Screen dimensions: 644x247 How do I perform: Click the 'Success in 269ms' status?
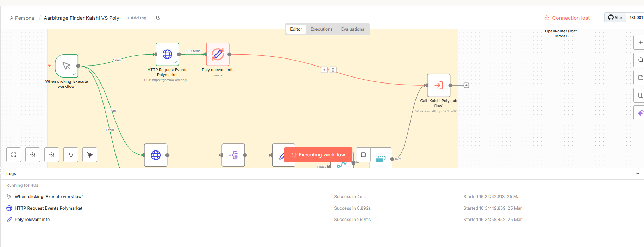(352, 220)
